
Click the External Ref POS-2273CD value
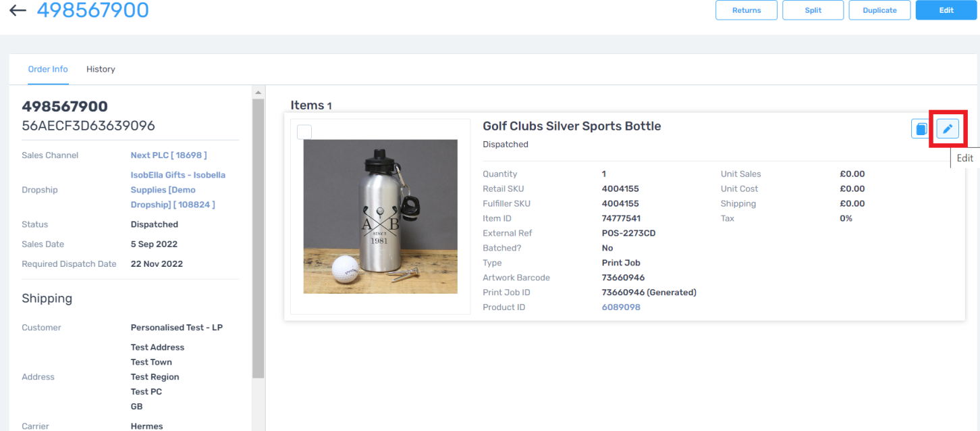tap(628, 233)
